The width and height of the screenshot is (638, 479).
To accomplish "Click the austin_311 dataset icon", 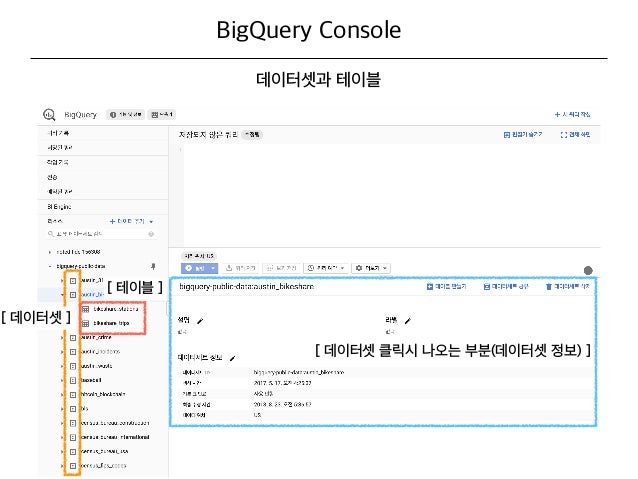I will tap(73, 280).
